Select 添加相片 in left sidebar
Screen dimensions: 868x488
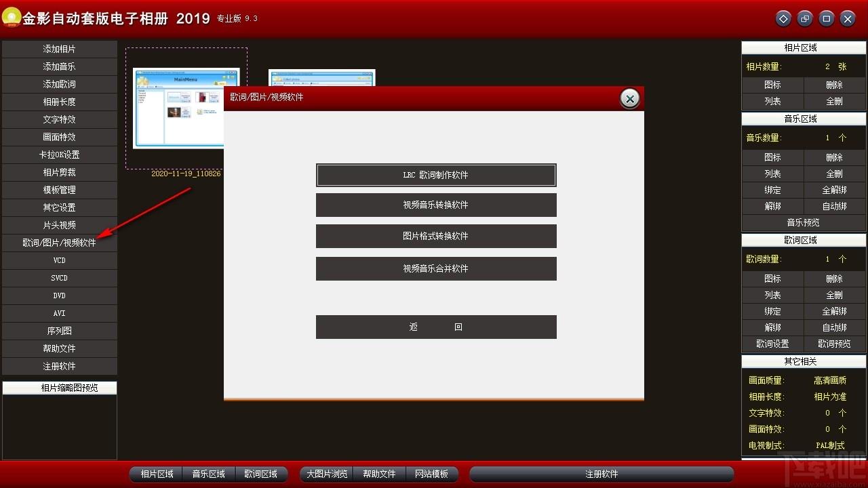tap(60, 49)
